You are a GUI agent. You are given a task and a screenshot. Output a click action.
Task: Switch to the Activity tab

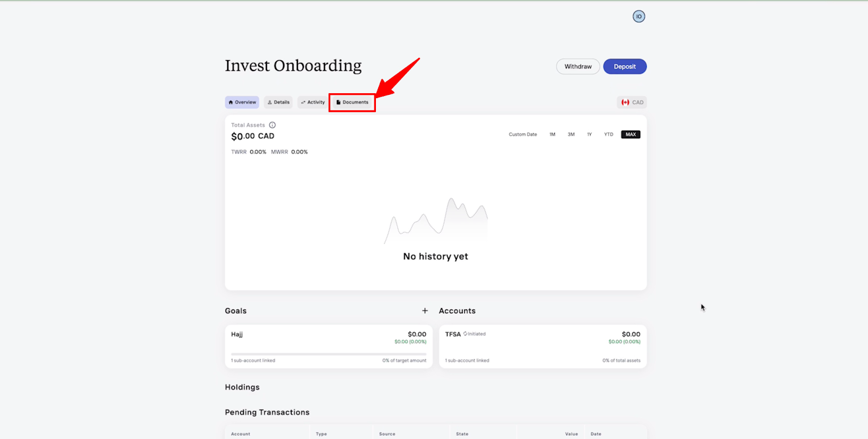coord(313,102)
